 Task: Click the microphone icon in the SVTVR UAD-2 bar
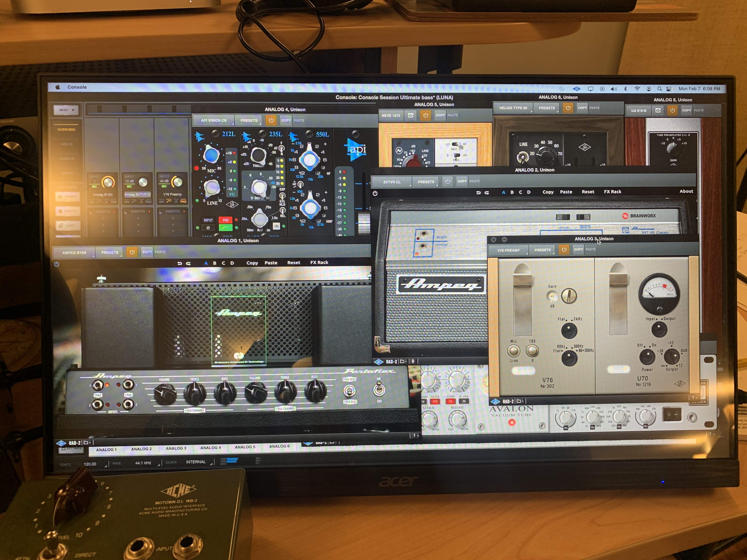413,361
